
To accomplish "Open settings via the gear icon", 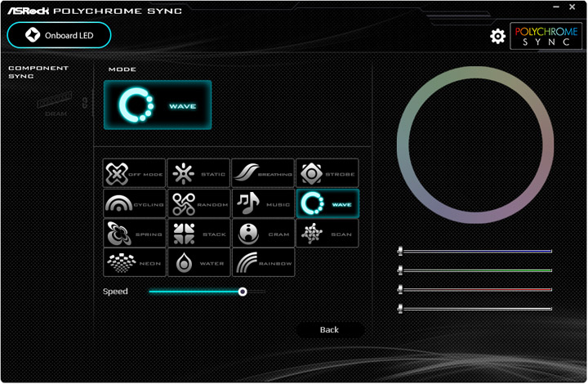I will tap(497, 36).
